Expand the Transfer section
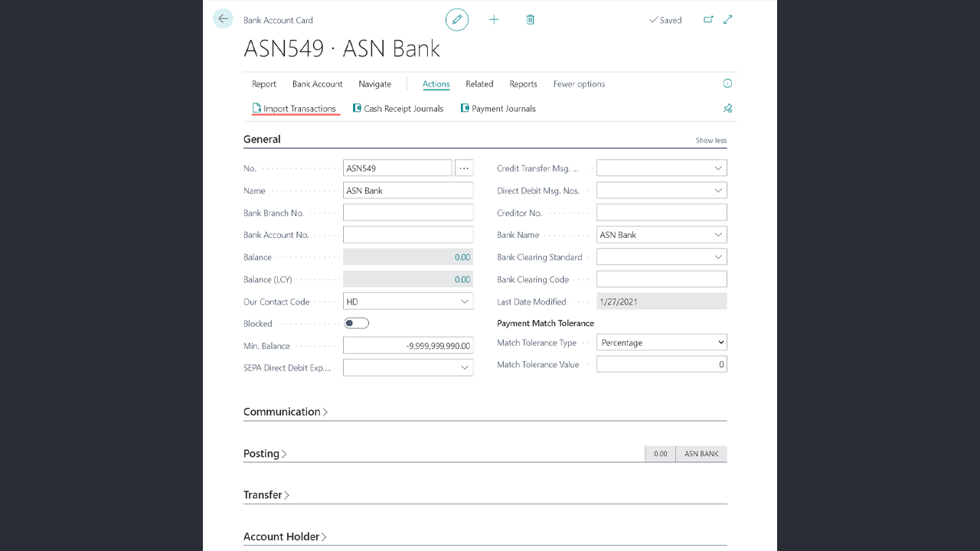Viewport: 980px width, 551px height. tap(266, 495)
